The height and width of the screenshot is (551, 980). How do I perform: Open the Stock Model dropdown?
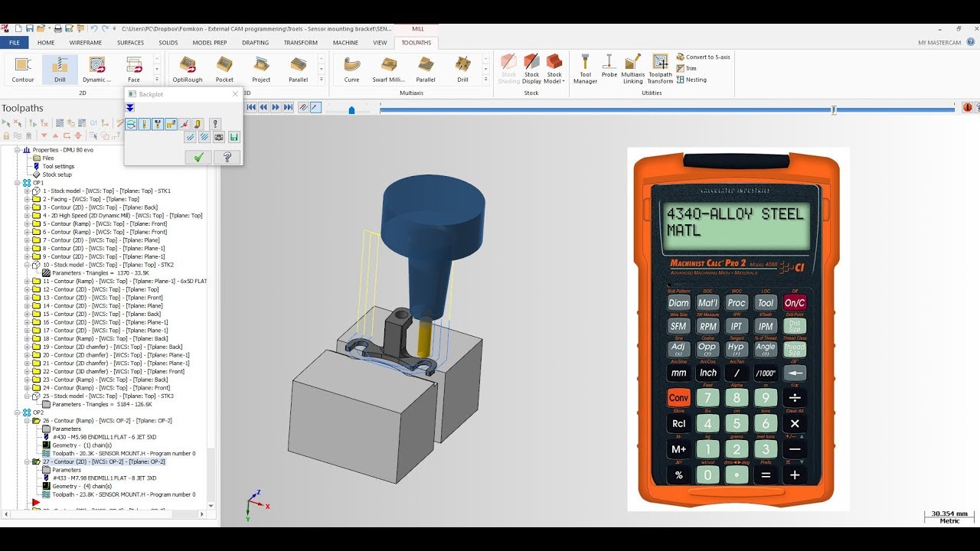[554, 69]
